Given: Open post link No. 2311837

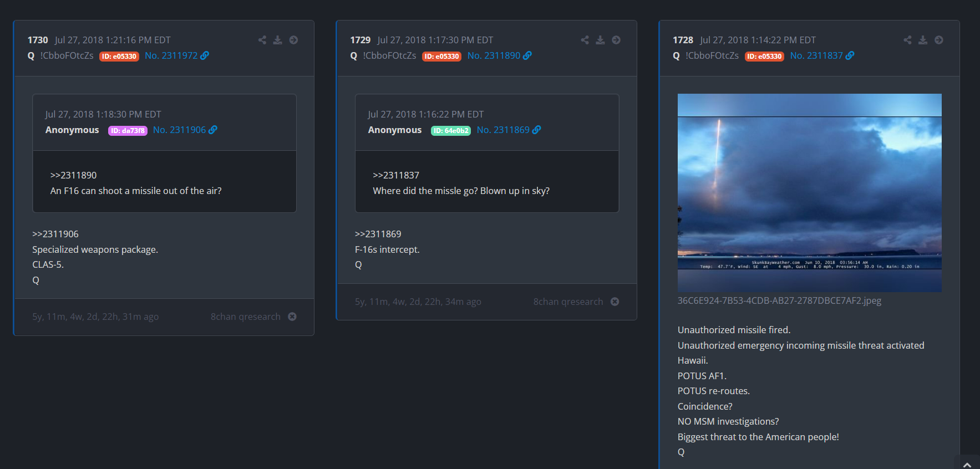Looking at the screenshot, I should [x=816, y=55].
